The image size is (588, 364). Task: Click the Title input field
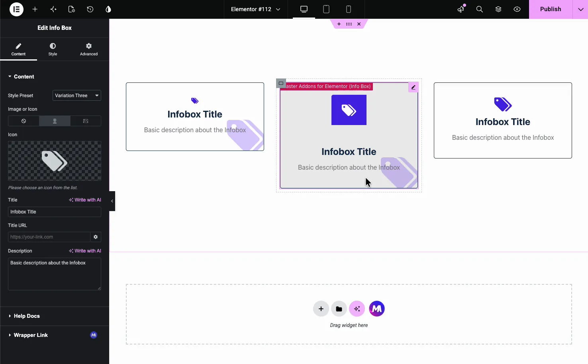[55, 212]
